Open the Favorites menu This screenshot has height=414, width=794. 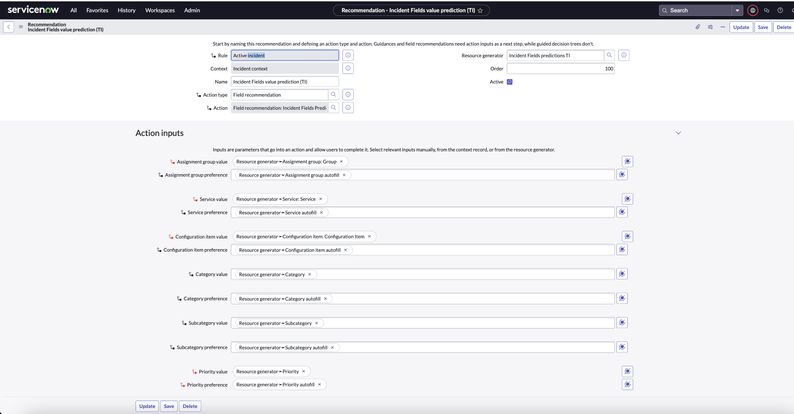[x=97, y=10]
